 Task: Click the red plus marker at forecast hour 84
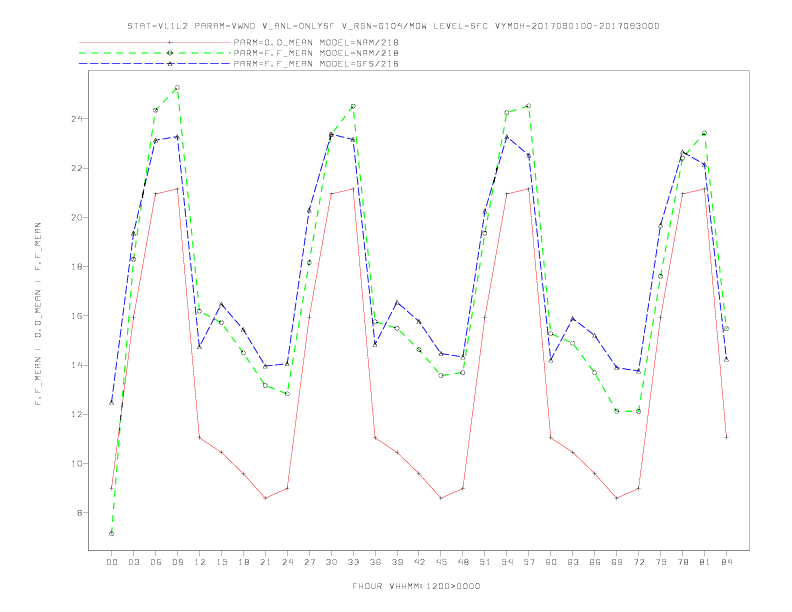[726, 437]
